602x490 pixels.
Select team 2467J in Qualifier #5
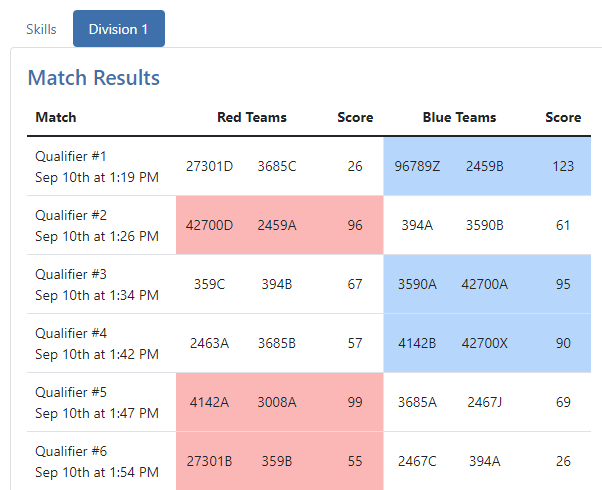[484, 402]
